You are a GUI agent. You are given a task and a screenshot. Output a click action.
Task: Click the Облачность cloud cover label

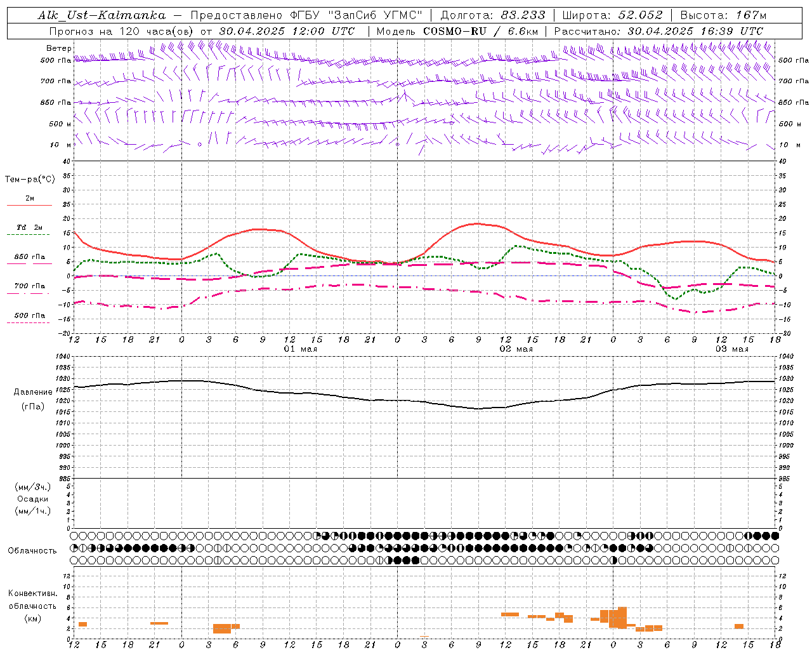point(32,550)
